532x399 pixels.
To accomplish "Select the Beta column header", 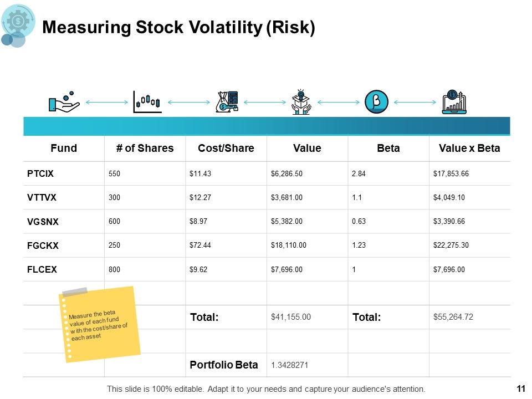I will 388,149.
